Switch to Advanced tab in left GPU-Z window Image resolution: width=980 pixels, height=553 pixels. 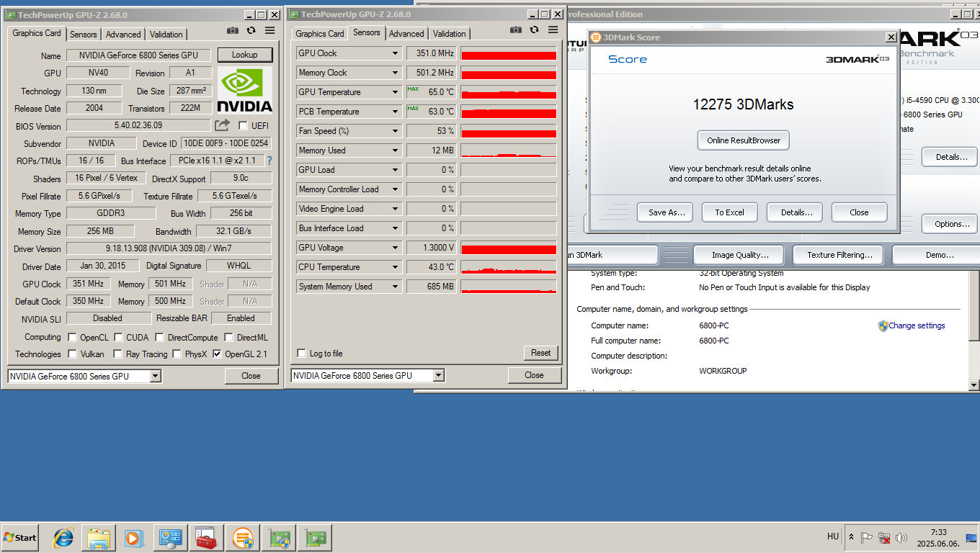[x=123, y=34]
